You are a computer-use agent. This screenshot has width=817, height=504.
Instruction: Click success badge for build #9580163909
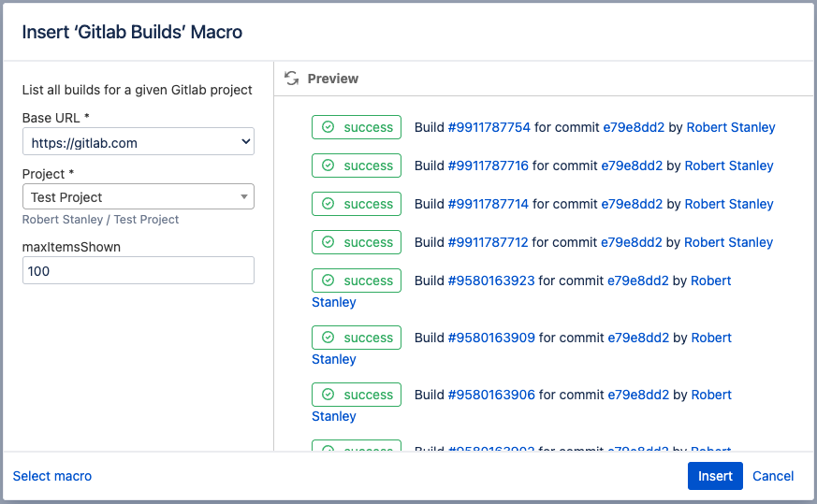pos(356,338)
